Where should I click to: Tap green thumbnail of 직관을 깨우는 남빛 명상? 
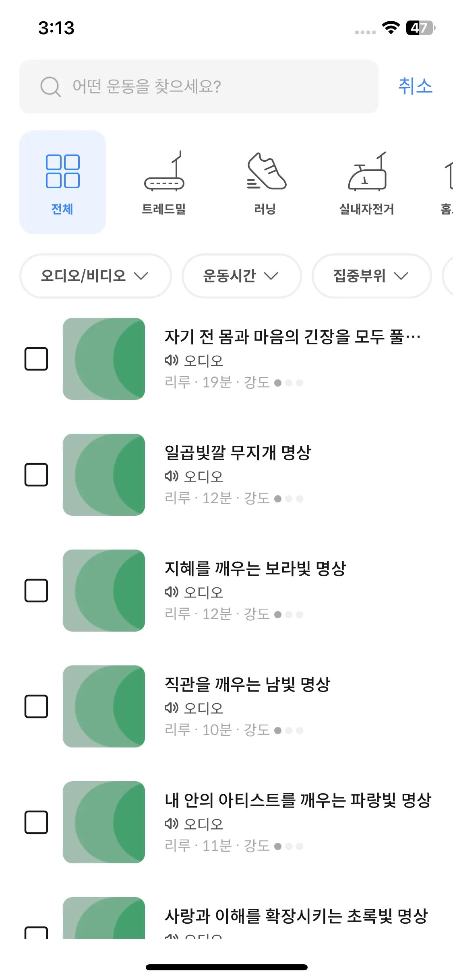point(104,706)
